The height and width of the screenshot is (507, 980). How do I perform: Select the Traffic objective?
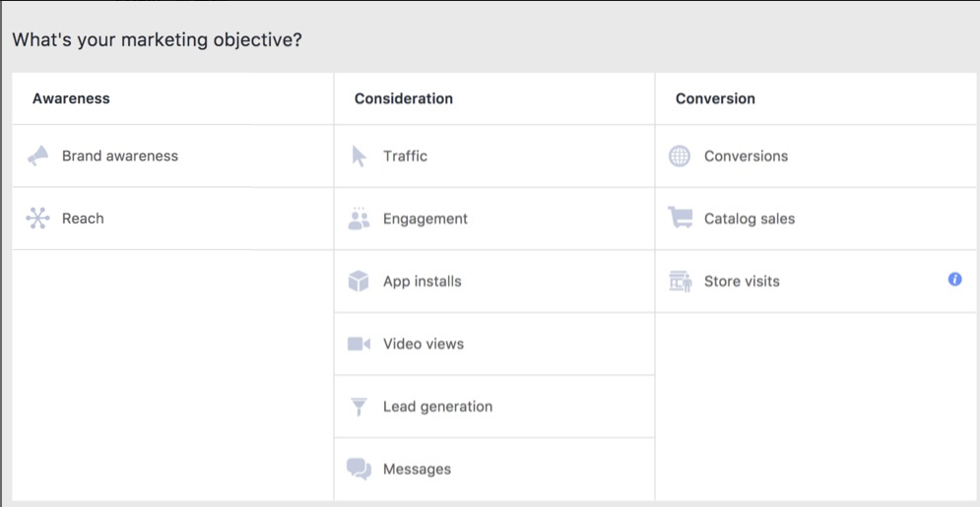(494, 157)
